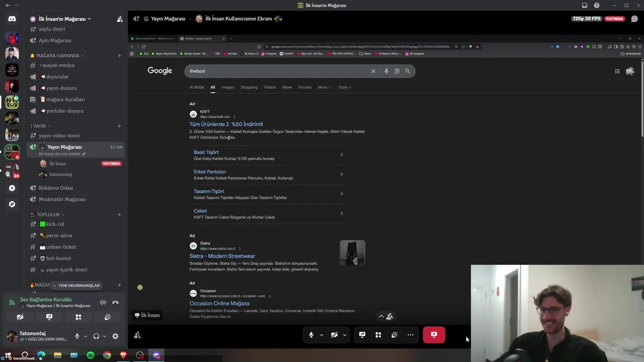Open Spotify from the Windows taskbar
Image resolution: width=644 pixels, height=362 pixels.
(91, 355)
